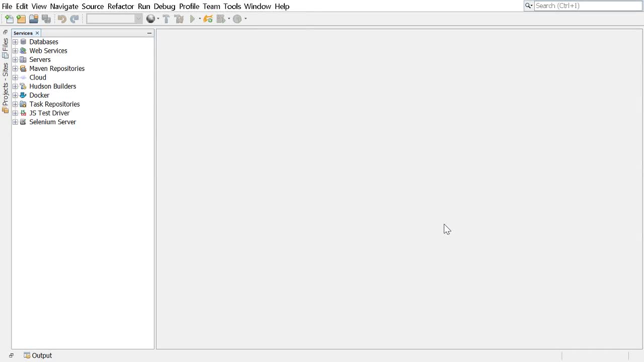This screenshot has width=644, height=362.
Task: Click the Build Project hammer icon
Action: 166,19
